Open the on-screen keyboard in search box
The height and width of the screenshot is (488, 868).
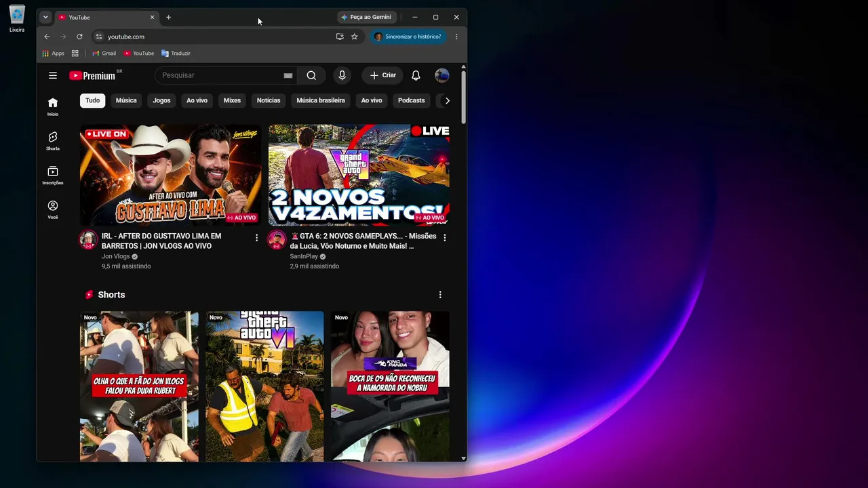tap(288, 75)
